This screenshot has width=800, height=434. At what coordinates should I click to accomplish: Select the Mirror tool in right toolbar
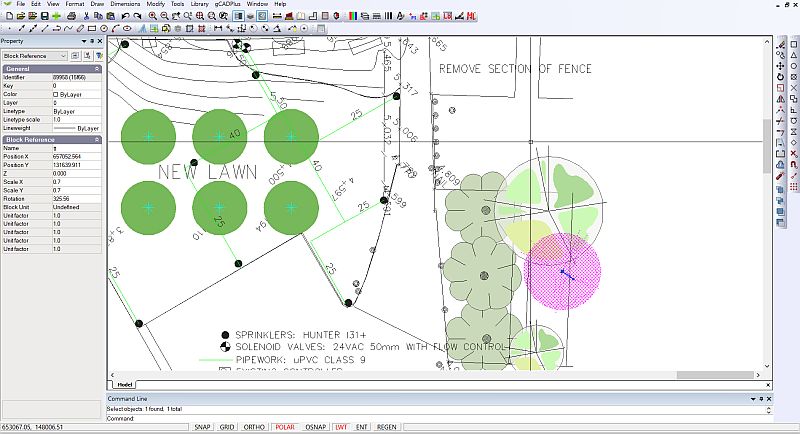tap(780, 99)
